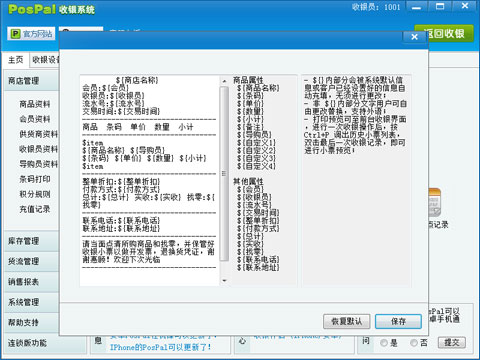The image size is (480, 360).
Task: Click the ${自定义3} attribute entry
Action: tap(256, 158)
